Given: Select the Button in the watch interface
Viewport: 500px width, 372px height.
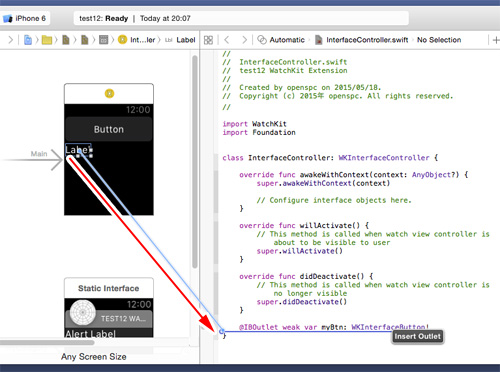Looking at the screenshot, I should (x=109, y=129).
